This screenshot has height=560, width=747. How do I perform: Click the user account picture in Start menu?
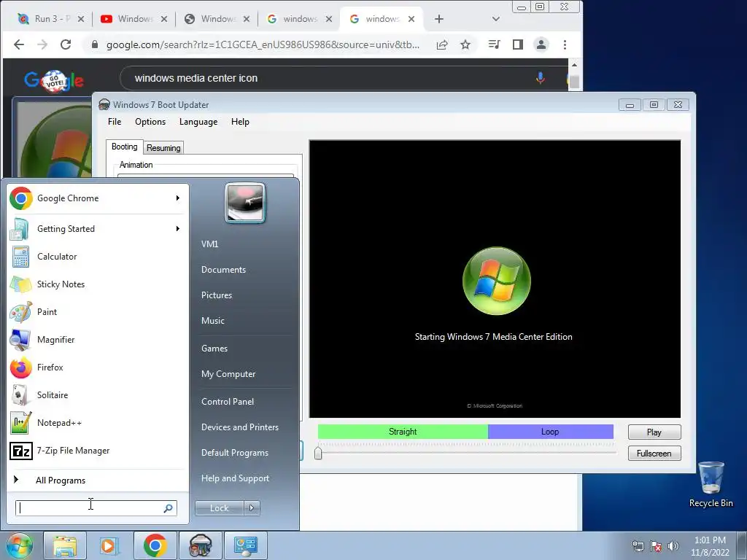pos(245,203)
